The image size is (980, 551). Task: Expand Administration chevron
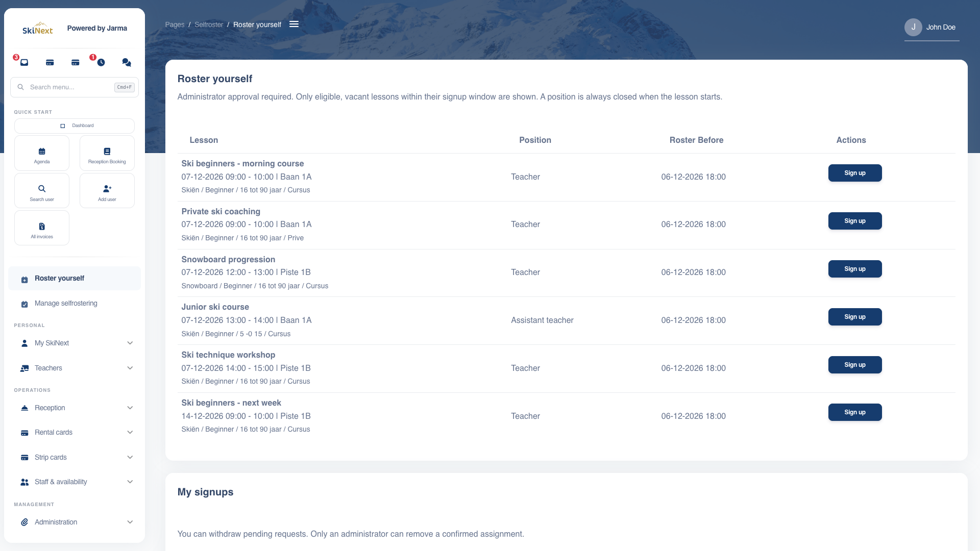[130, 522]
